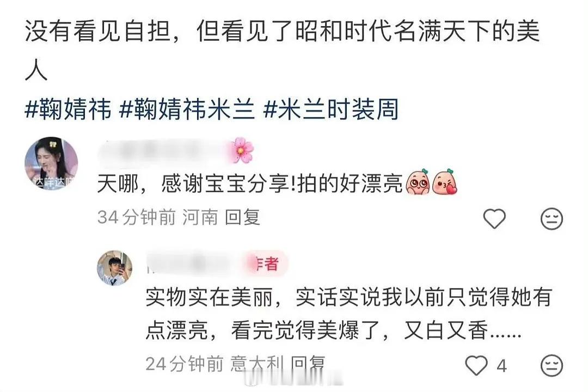Tap post caption 没有看见自担
Image resolution: width=588 pixels, height=392 pixels.
[283, 50]
